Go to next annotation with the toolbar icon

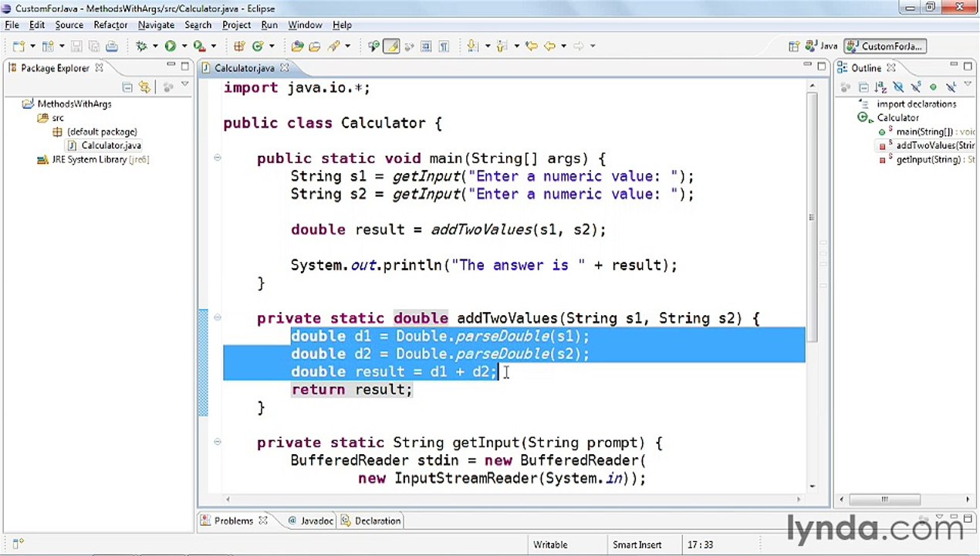471,46
